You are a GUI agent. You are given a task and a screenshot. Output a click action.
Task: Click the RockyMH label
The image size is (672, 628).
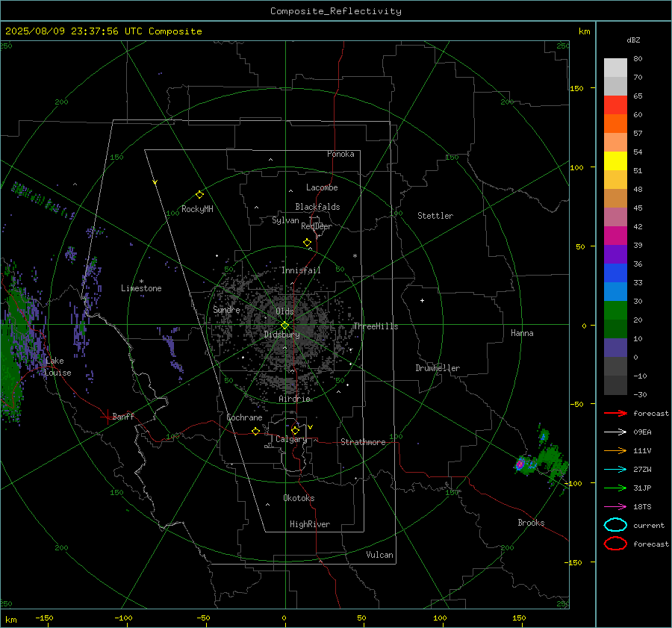tap(197, 209)
